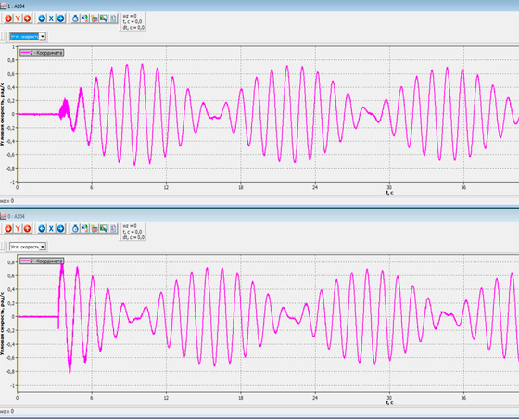Click the top chart's vertical Угловая скорость axis label
The image size is (519, 420).
[x=3, y=114]
